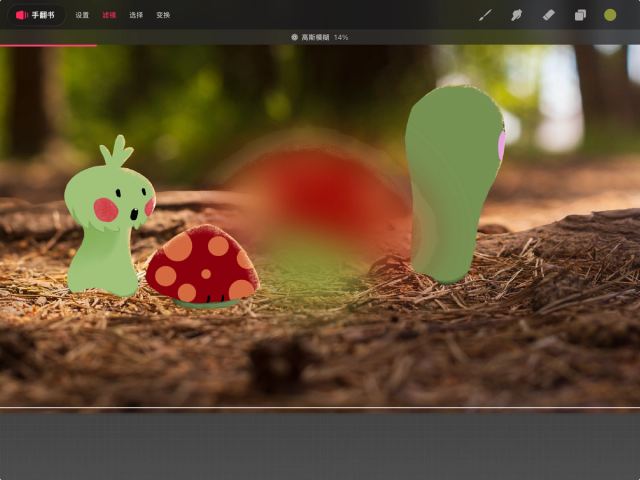Click the 手翻书 flipbook button
This screenshot has height=480, width=640.
(x=36, y=15)
